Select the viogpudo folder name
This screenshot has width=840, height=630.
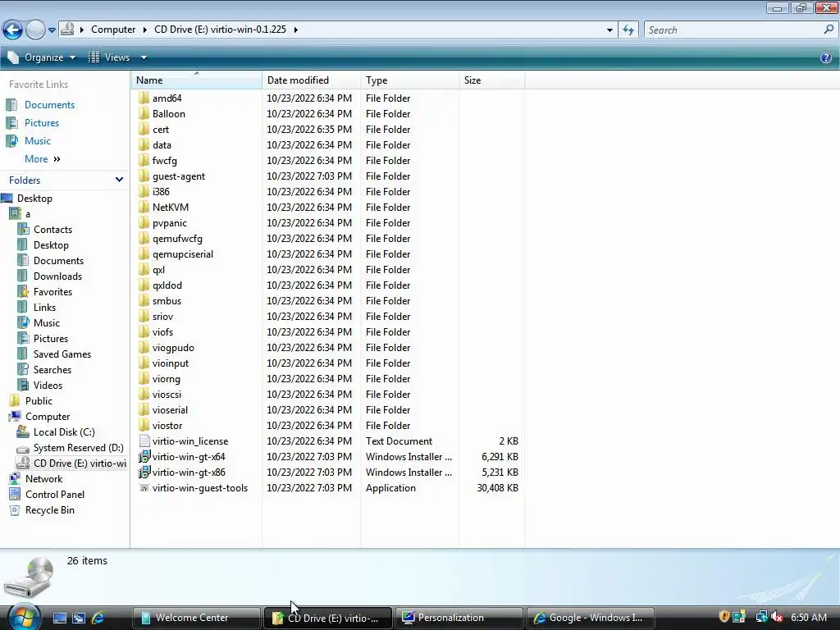[x=173, y=348]
